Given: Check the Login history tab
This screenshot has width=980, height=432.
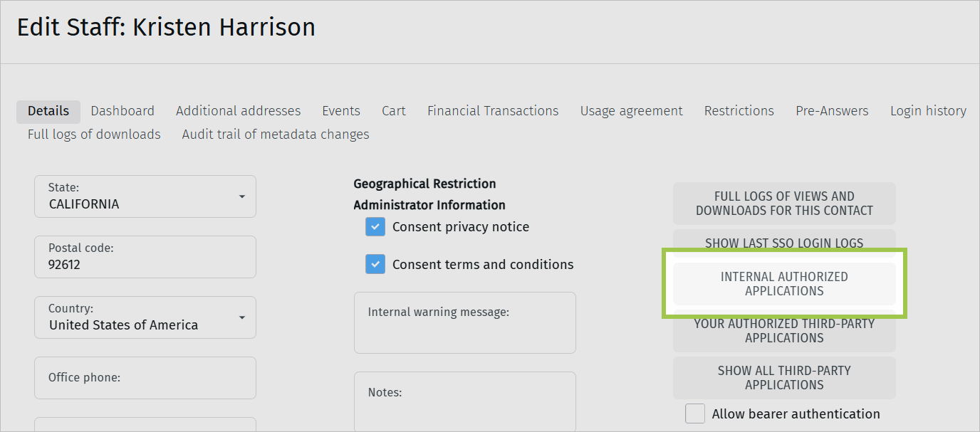Looking at the screenshot, I should click(x=928, y=110).
